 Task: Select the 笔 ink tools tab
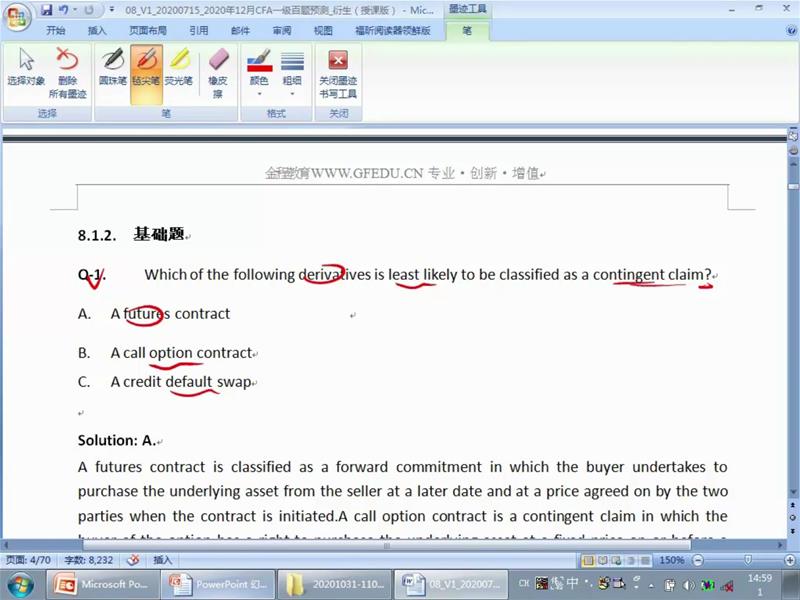[x=467, y=31]
